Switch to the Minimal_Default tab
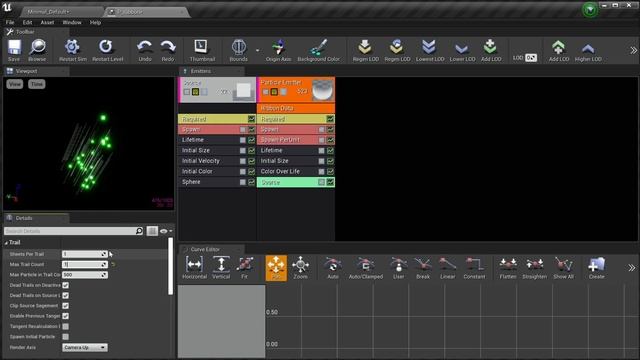The width and height of the screenshot is (640, 360). click(61, 12)
